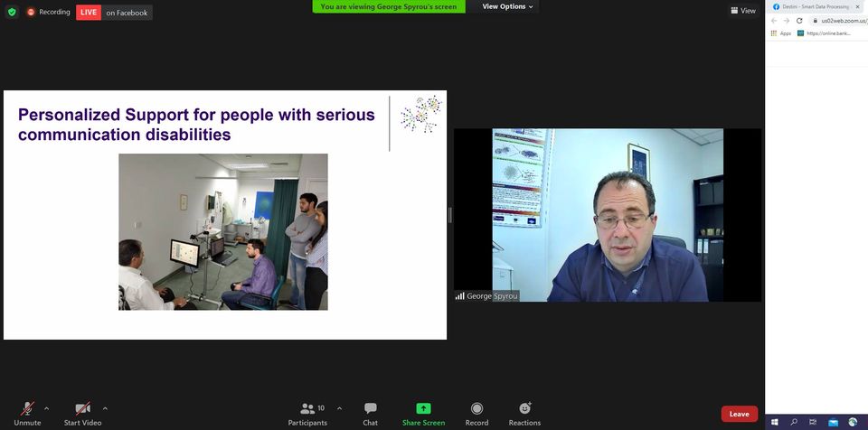This screenshot has height=430, width=868.
Task: Open the Participants list
Action: pos(307,414)
